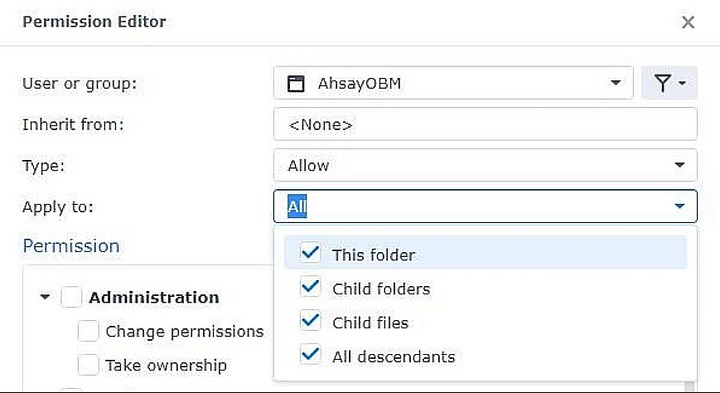This screenshot has height=393, width=720.
Task: Collapse the Apply to dropdown arrow
Action: [680, 206]
